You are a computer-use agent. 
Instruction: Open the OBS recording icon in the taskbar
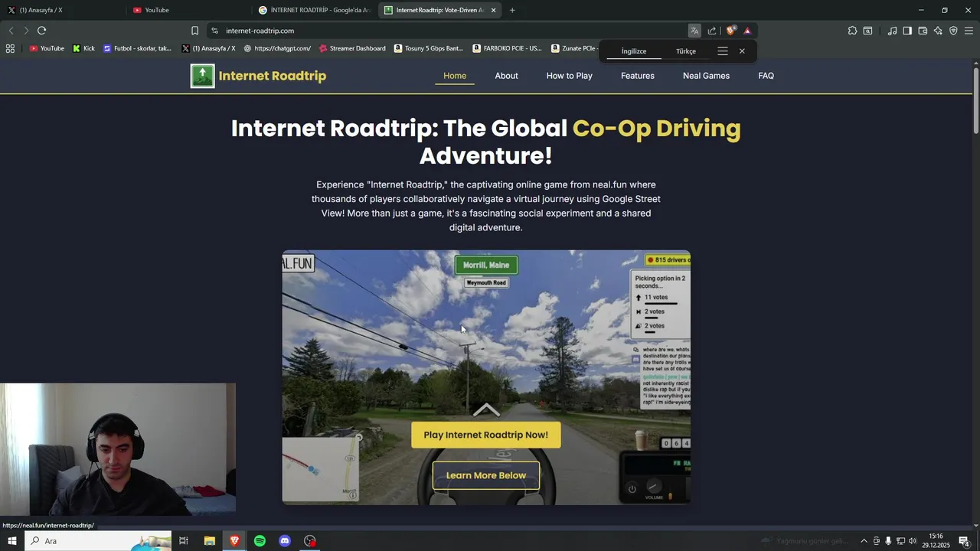coord(310,541)
